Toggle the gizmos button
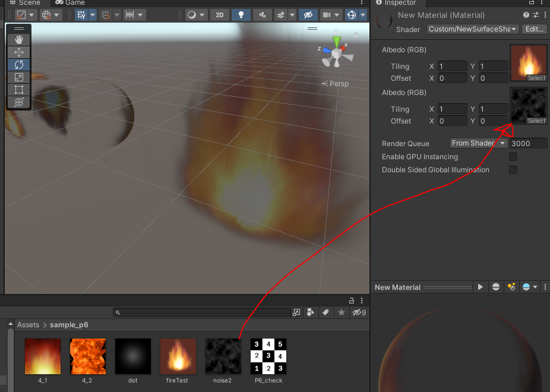550x392 pixels. pyautogui.click(x=352, y=15)
